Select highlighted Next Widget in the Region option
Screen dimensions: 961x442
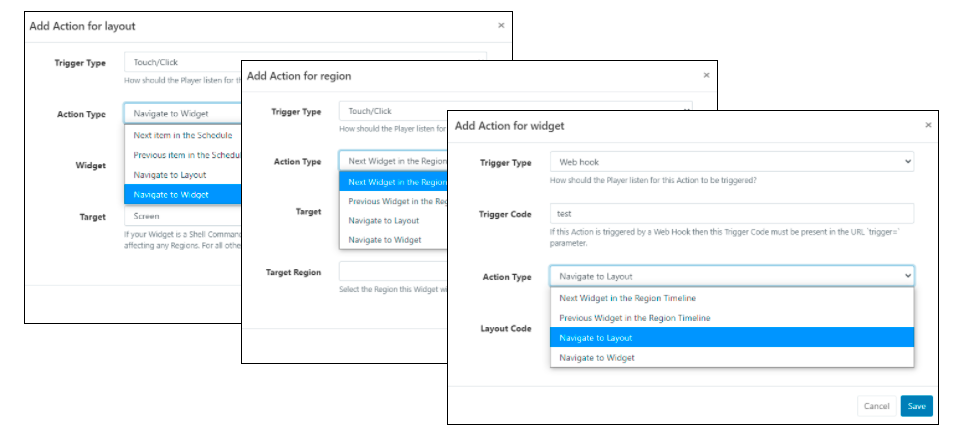click(393, 182)
